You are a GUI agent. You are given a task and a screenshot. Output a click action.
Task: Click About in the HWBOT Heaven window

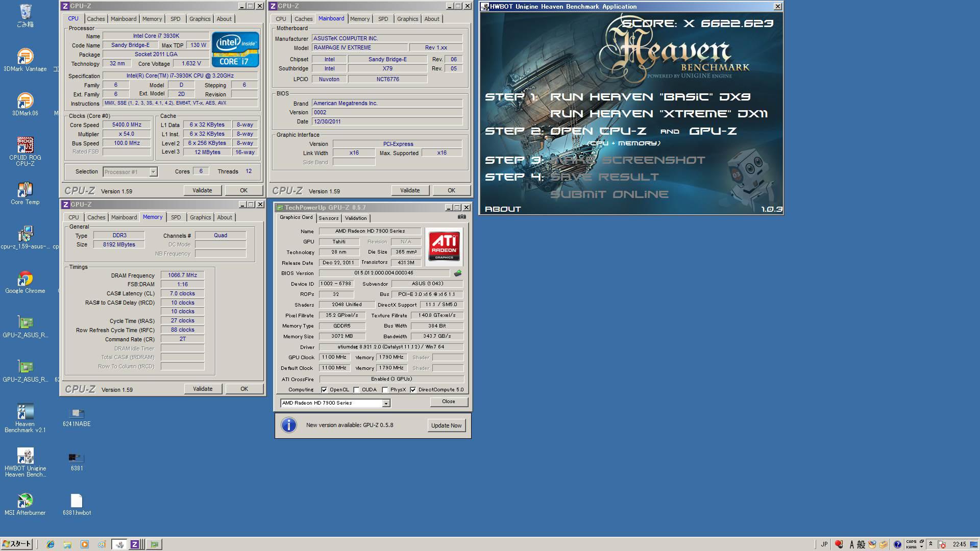503,209
